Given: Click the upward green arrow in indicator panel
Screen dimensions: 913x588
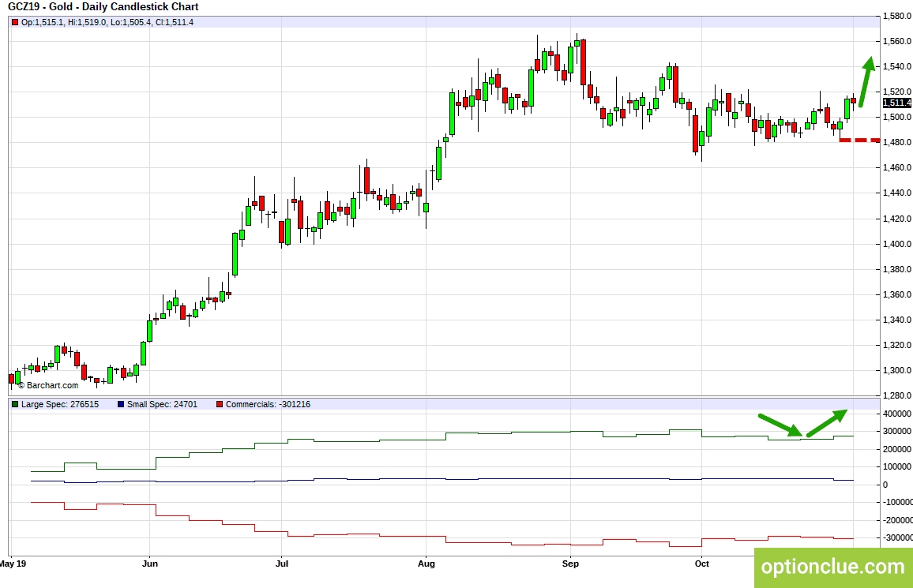Looking at the screenshot, I should click(x=827, y=422).
